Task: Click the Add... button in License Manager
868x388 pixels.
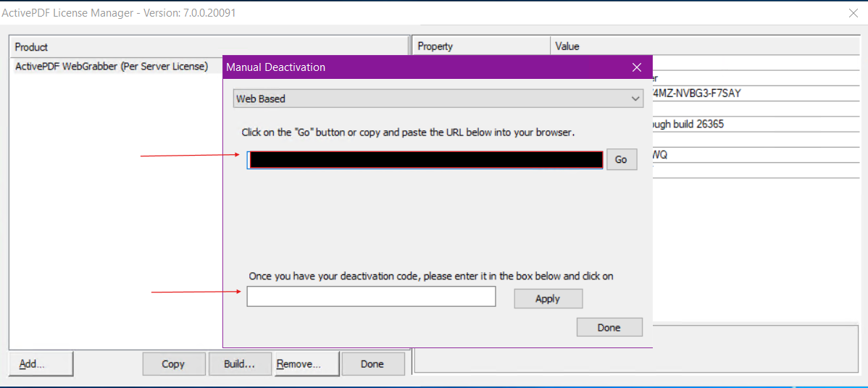Action: point(41,363)
